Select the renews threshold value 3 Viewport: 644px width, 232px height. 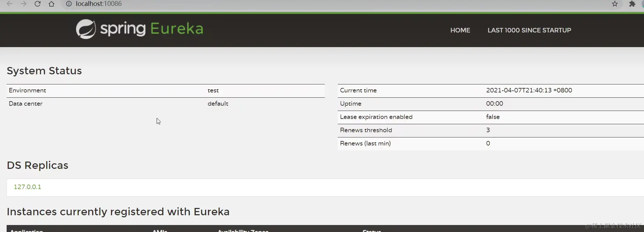coord(488,130)
